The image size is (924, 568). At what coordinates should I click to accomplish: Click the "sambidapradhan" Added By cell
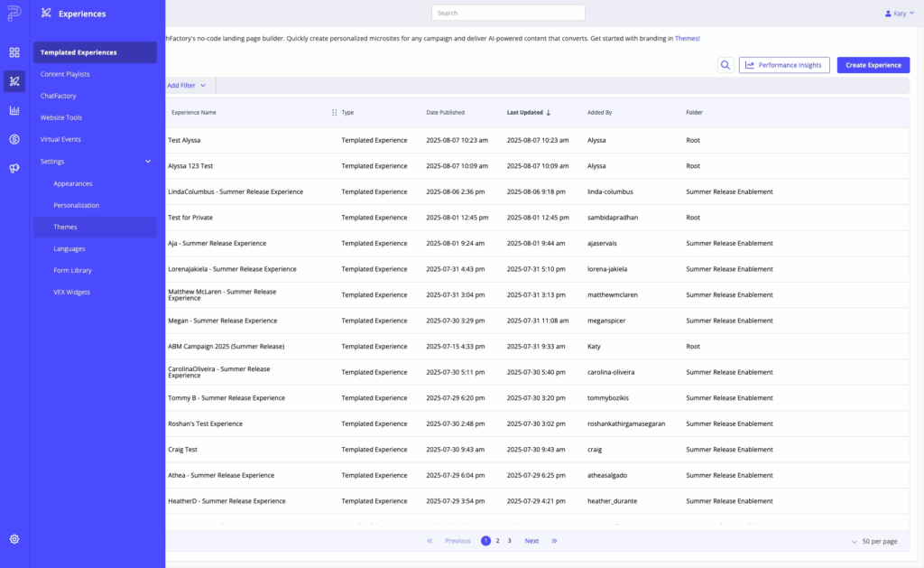click(x=613, y=218)
